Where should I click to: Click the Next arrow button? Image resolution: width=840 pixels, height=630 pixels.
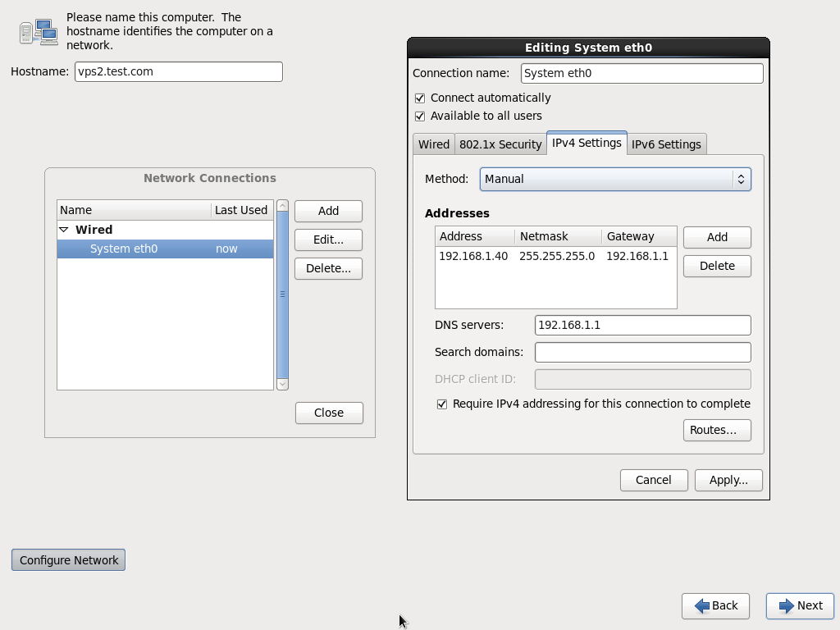click(x=800, y=605)
